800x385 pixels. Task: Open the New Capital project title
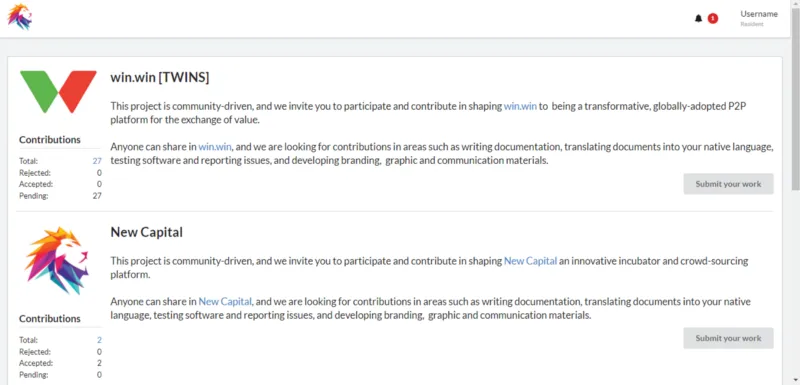146,233
